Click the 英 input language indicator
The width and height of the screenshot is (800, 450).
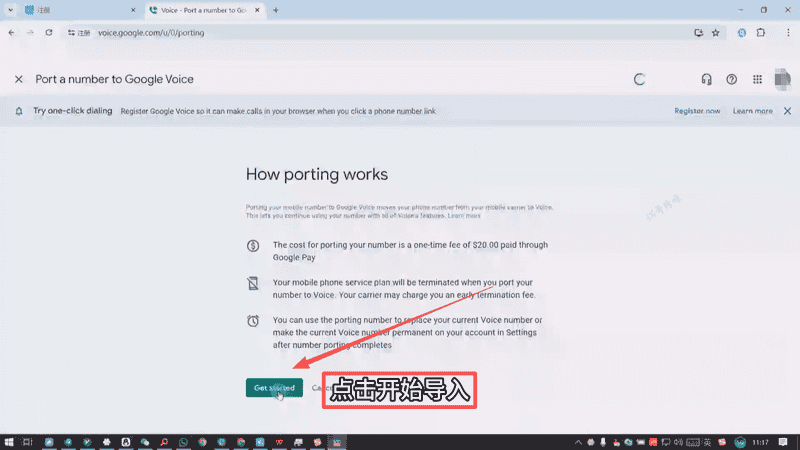pos(707,442)
